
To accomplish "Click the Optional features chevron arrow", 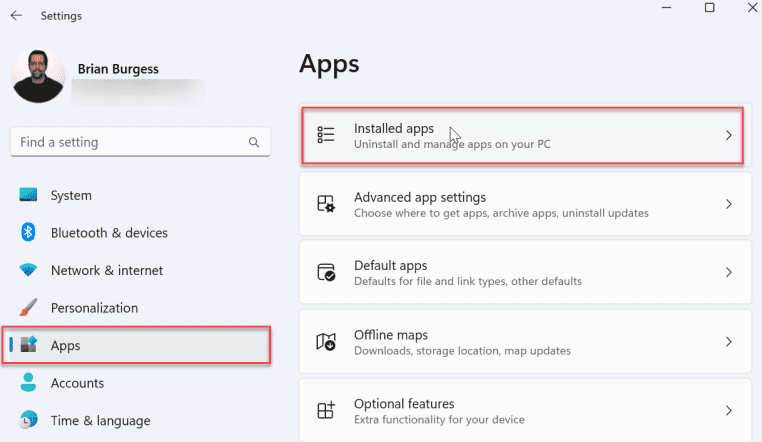I will pos(729,410).
